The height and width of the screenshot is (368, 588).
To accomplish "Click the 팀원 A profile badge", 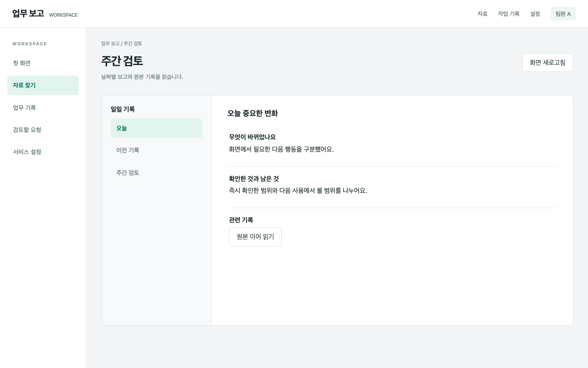I will 563,14.
